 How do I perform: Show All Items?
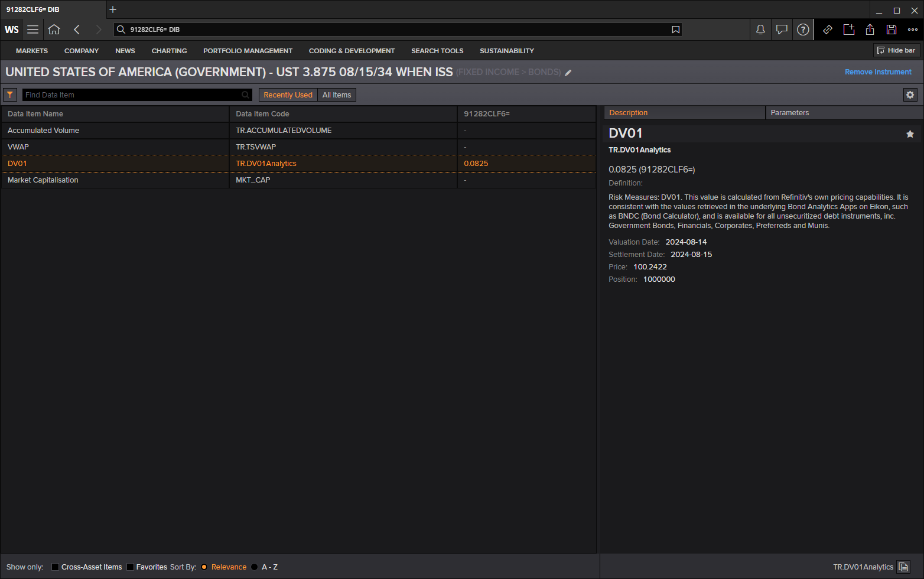(337, 95)
